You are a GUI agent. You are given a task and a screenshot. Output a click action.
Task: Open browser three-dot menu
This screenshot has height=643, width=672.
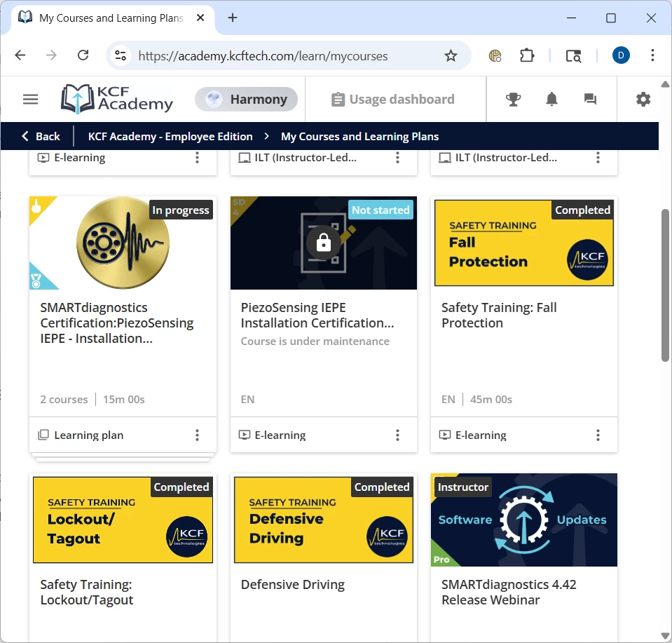(x=652, y=55)
